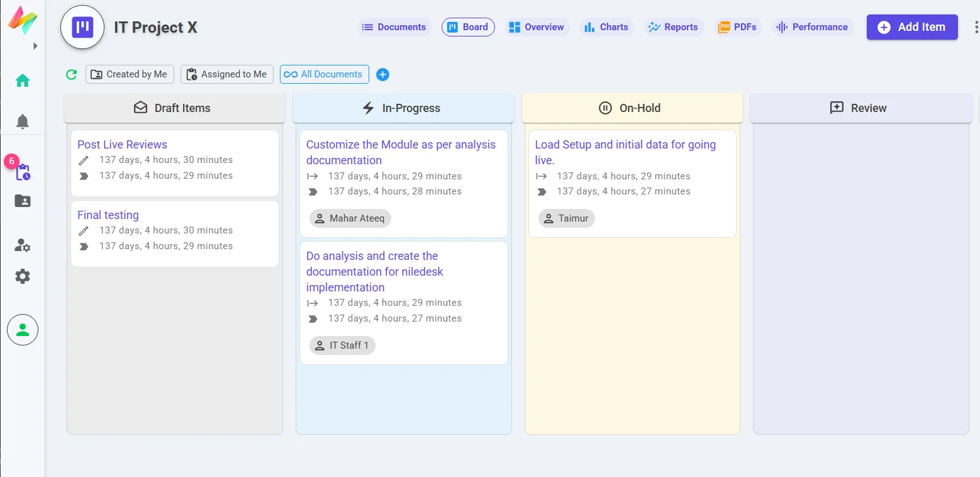980x477 pixels.
Task: Click the IT Project X title
Action: tap(155, 27)
